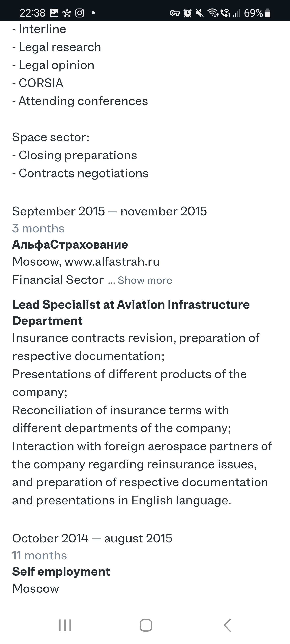Screen dimensions: 290x644
Task: Tap the gallery image notification icon
Action: coord(54,13)
